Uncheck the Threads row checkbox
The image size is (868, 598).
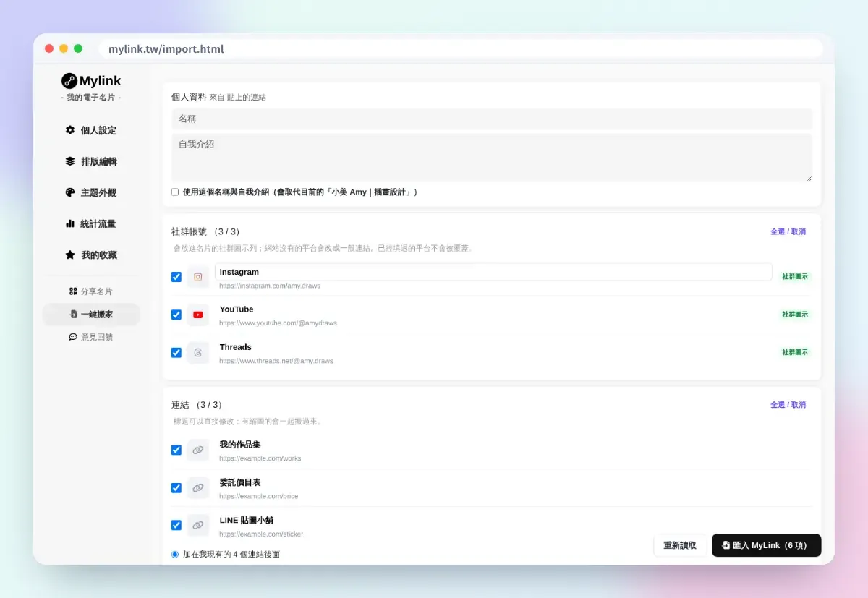pyautogui.click(x=176, y=352)
